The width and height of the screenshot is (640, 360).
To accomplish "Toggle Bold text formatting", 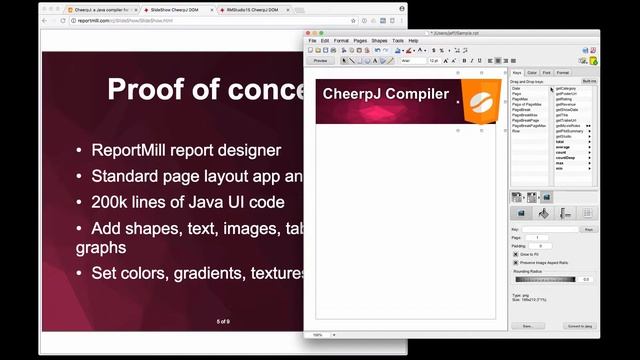I will pos(464,61).
